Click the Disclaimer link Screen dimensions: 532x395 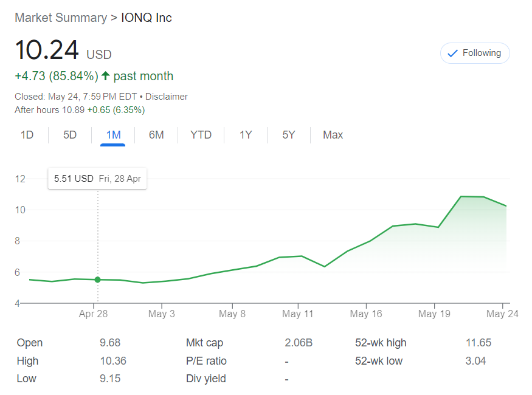pos(166,97)
